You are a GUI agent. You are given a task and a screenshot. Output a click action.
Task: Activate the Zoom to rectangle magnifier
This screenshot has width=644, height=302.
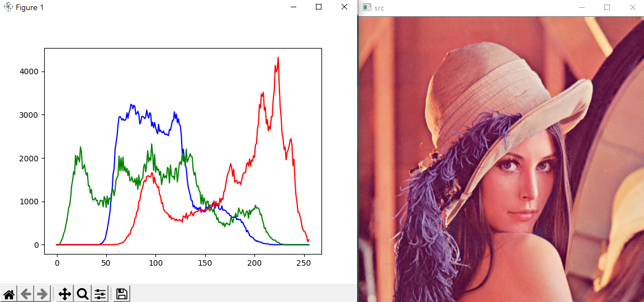point(83,294)
